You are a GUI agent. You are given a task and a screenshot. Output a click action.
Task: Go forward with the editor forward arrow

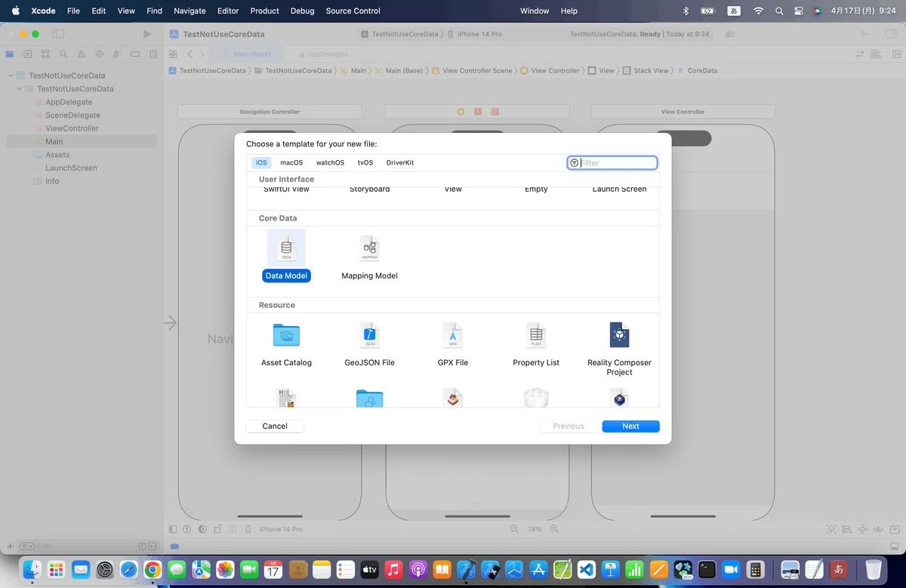coord(202,54)
